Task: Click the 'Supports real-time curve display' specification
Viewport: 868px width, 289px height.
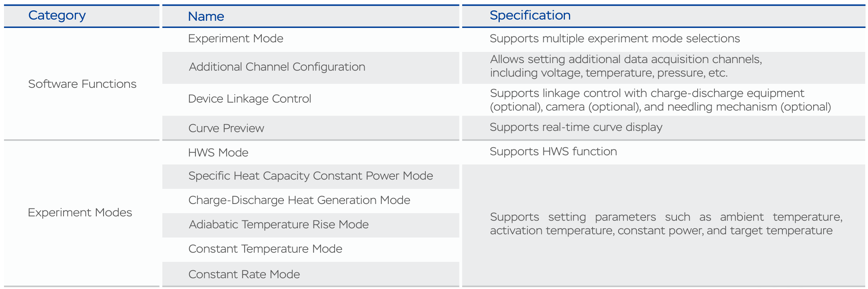Action: click(x=576, y=127)
